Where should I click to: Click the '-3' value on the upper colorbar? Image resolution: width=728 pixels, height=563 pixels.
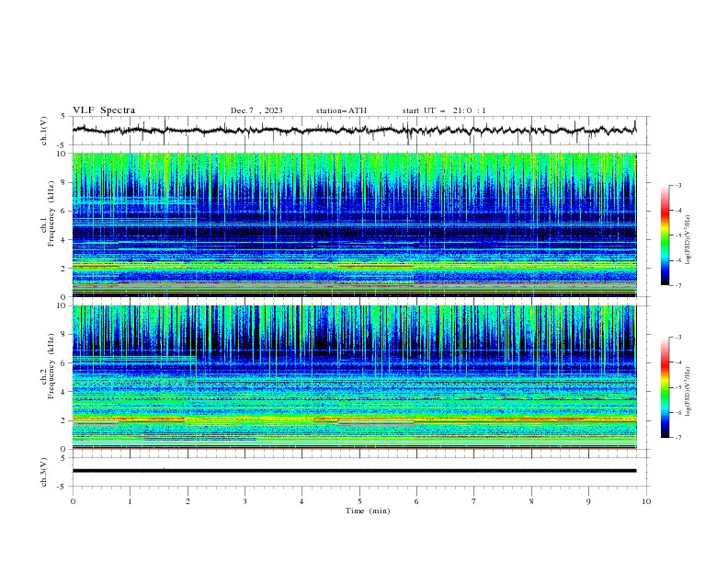coord(677,185)
